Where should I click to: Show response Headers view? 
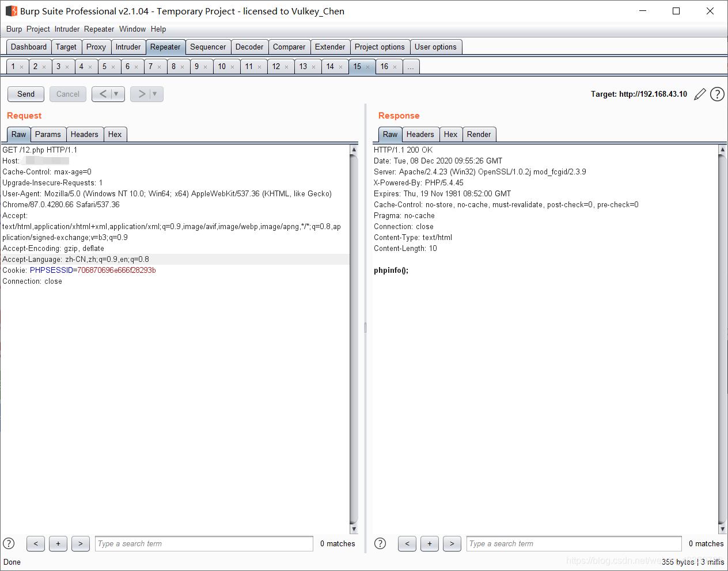pyautogui.click(x=420, y=135)
